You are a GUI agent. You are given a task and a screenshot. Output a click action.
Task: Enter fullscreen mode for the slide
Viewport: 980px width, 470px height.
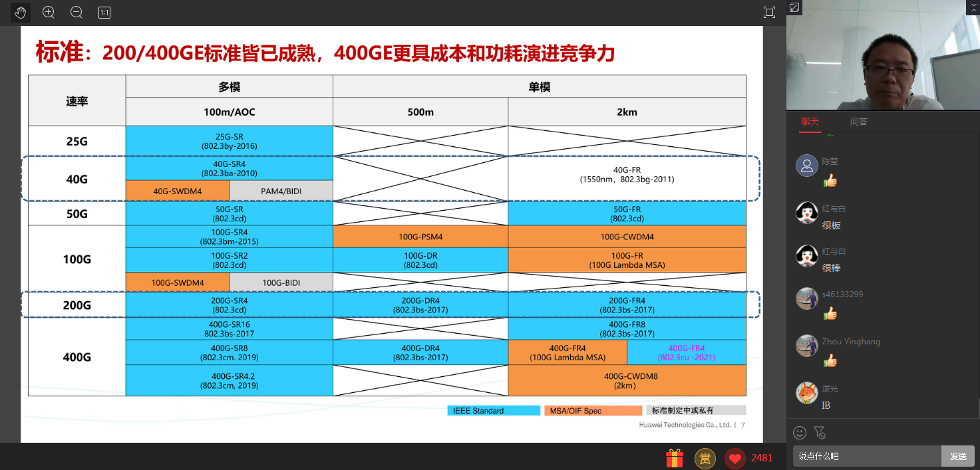click(x=769, y=12)
